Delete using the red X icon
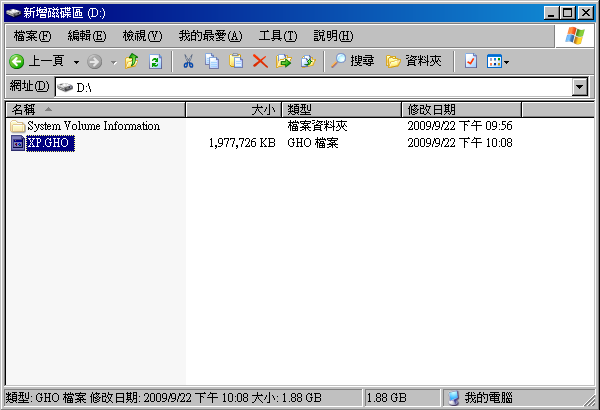Image resolution: width=600 pixels, height=410 pixels. click(260, 61)
